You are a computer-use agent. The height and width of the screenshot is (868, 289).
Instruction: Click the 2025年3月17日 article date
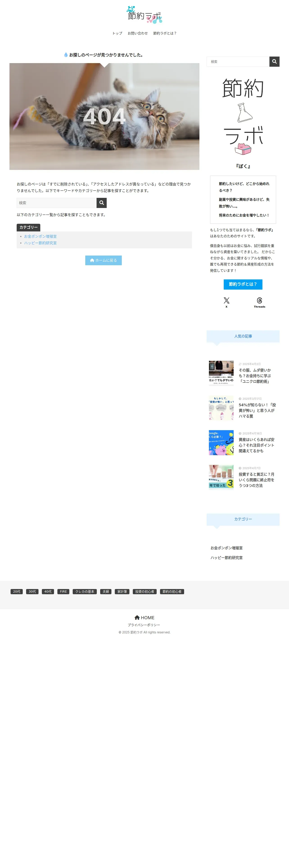252,399
